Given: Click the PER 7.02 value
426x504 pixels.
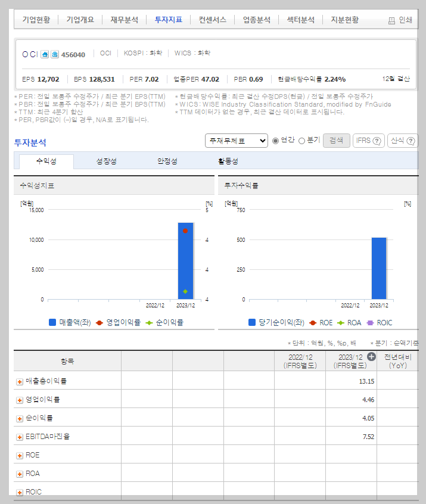Looking at the screenshot, I should 151,79.
